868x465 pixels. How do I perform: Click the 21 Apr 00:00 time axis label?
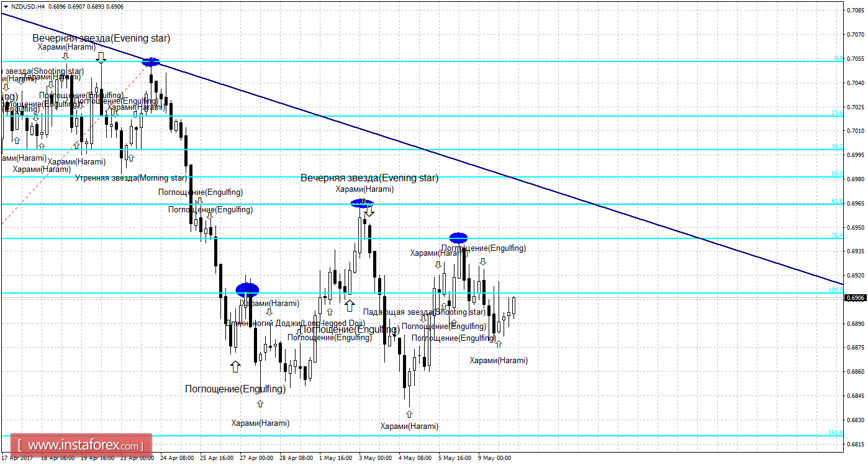coord(137,458)
